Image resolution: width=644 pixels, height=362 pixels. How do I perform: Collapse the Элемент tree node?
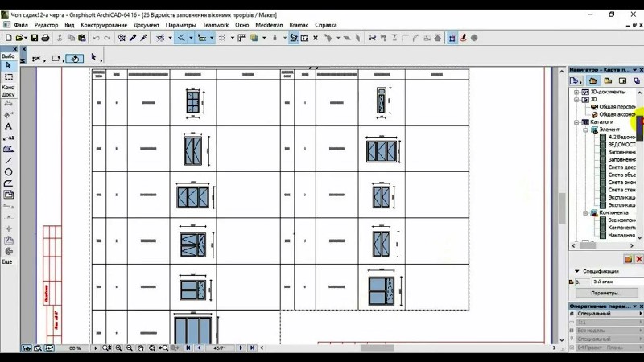(585, 130)
